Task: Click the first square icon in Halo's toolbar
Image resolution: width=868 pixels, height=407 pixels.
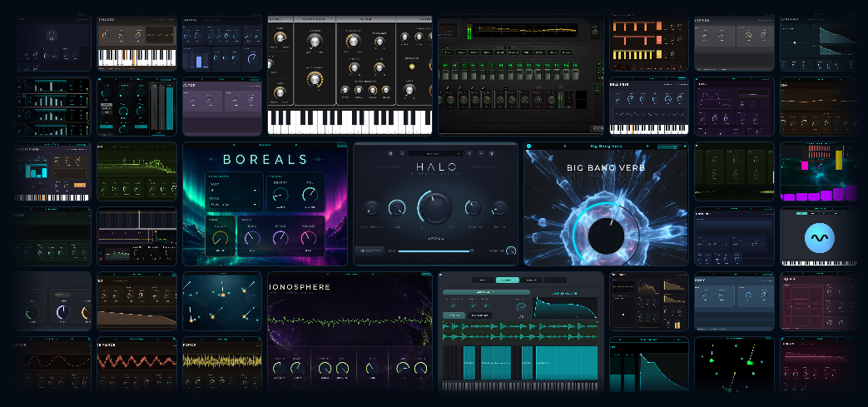Action: [x=390, y=153]
